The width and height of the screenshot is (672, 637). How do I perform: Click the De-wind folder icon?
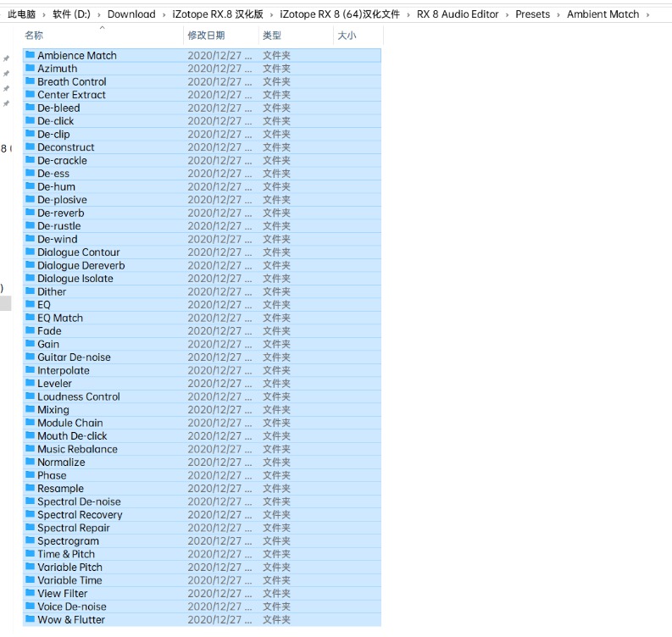(30, 239)
